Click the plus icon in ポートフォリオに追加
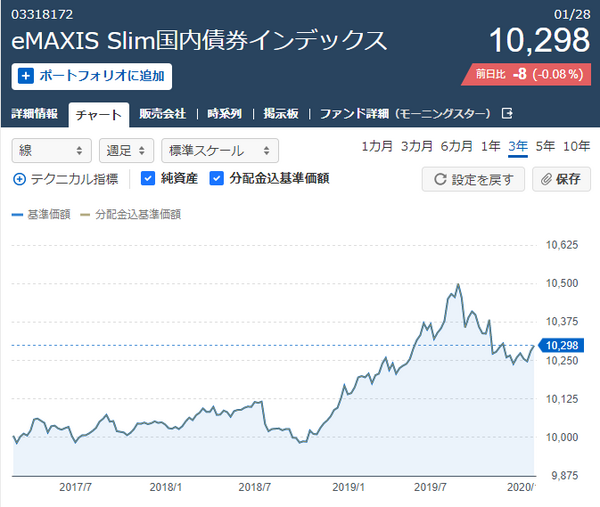The image size is (600, 507). pyautogui.click(x=26, y=76)
